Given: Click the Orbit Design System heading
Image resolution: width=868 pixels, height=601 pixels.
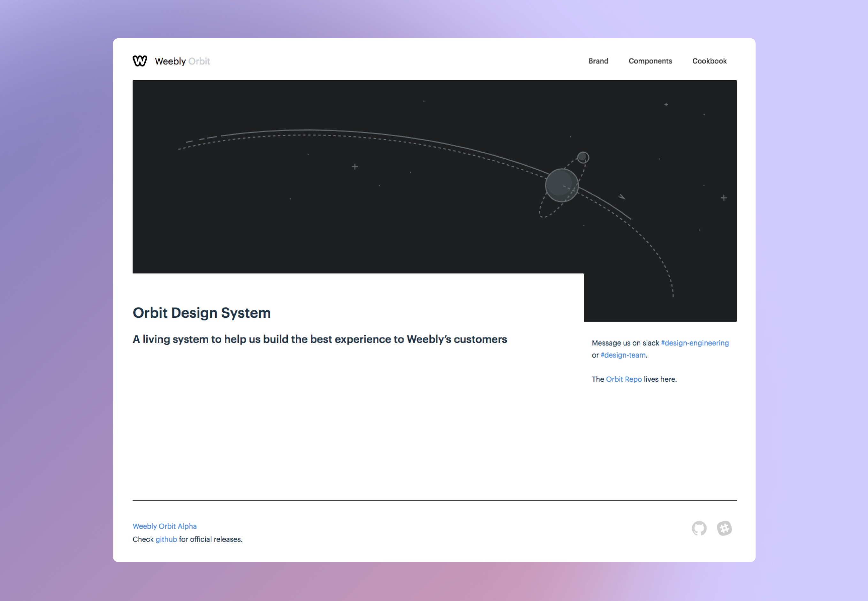Looking at the screenshot, I should tap(202, 313).
